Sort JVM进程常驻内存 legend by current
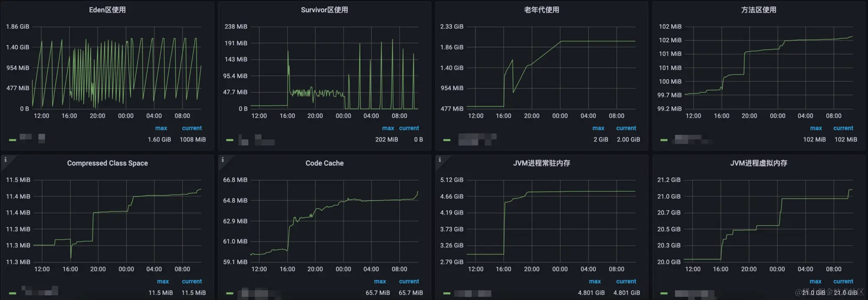 click(x=626, y=281)
